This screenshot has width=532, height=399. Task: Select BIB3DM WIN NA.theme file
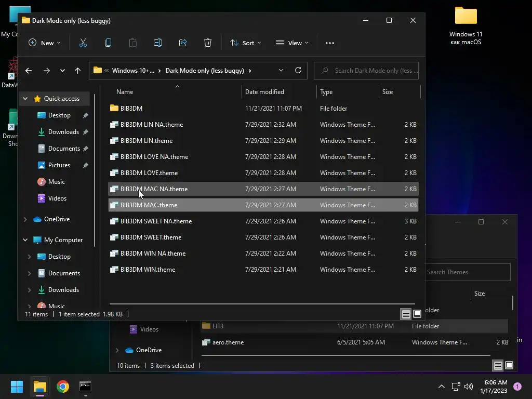click(x=263, y=254)
